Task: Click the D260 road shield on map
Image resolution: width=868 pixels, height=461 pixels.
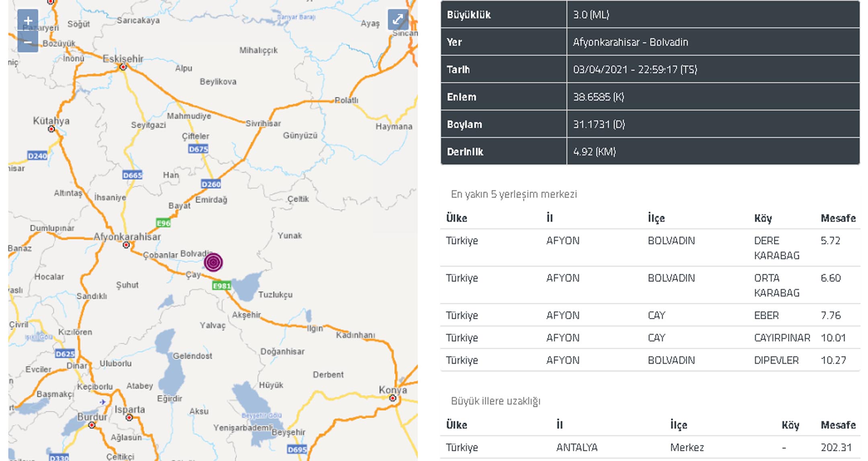Action: tap(211, 184)
